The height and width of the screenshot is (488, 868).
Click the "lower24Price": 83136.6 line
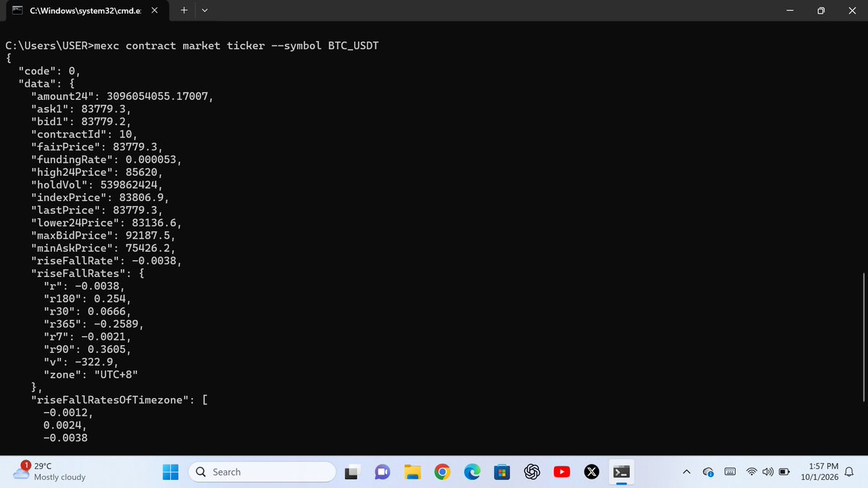point(106,223)
